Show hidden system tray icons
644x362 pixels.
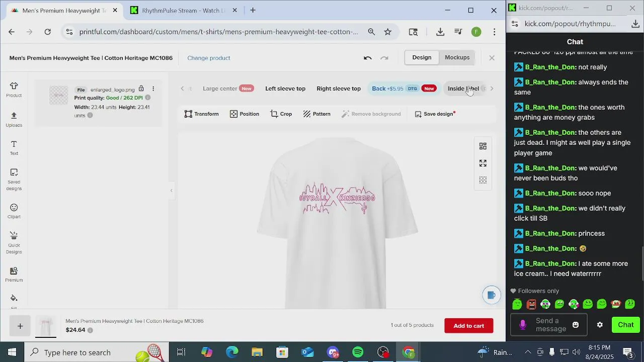pos(528,352)
